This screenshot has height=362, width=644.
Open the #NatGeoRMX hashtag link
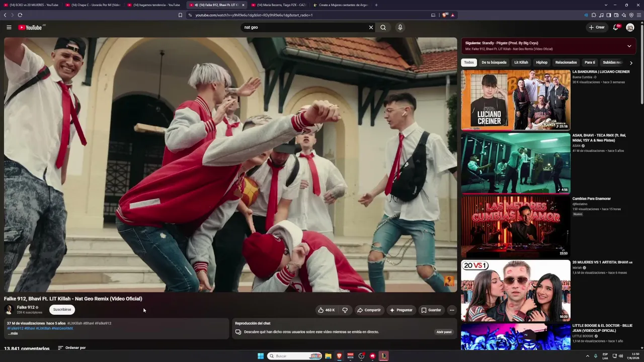point(62,328)
